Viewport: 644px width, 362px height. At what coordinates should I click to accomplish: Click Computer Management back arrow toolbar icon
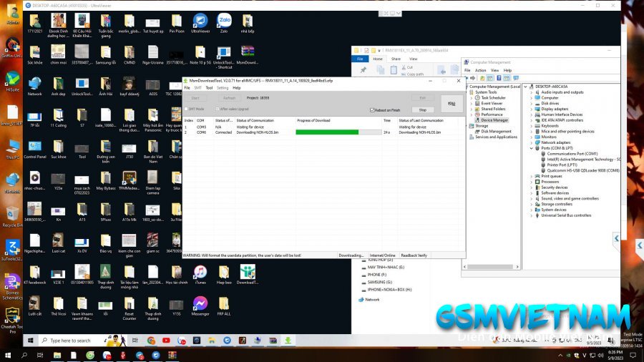(x=467, y=78)
